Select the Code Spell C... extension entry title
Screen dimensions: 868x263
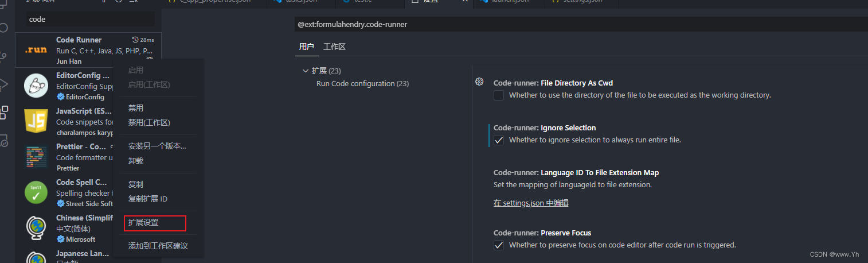click(82, 182)
